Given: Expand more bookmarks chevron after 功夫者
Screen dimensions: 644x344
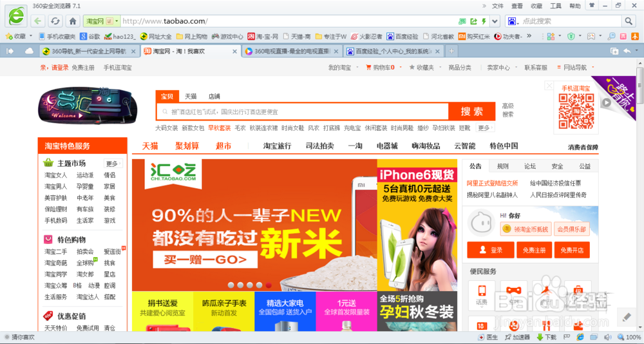Looking at the screenshot, I should click(529, 36).
